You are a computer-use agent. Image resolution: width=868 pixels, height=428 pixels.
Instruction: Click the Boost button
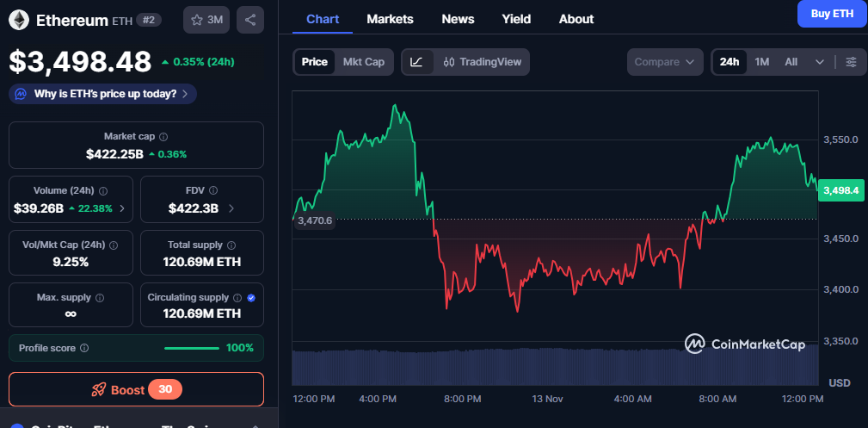(x=136, y=389)
